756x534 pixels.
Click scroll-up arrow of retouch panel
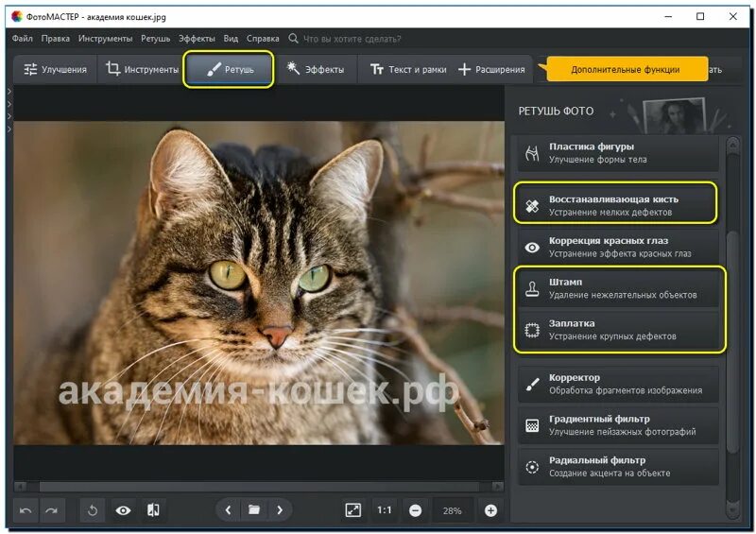click(x=733, y=144)
